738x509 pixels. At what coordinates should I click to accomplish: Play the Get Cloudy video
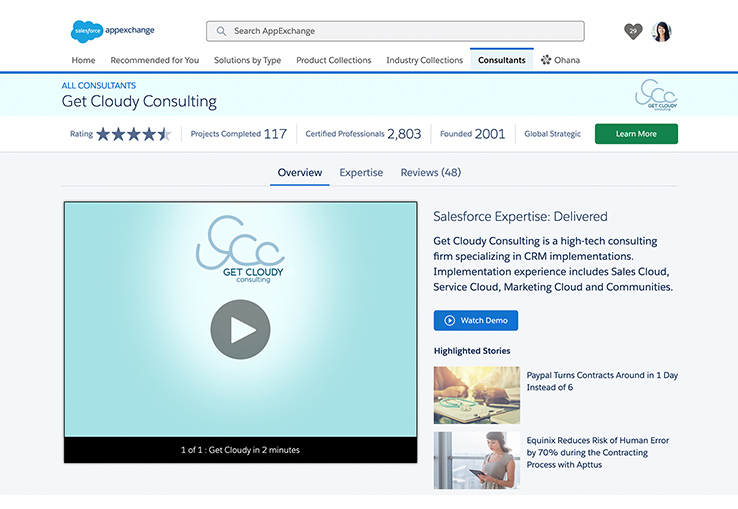(x=241, y=330)
